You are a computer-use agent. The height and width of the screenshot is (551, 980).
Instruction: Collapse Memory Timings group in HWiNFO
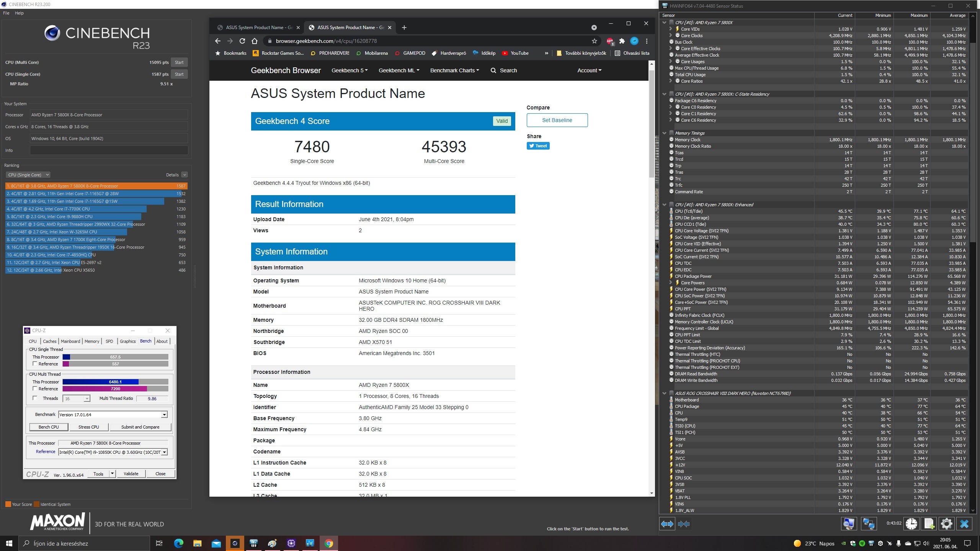pos(664,133)
